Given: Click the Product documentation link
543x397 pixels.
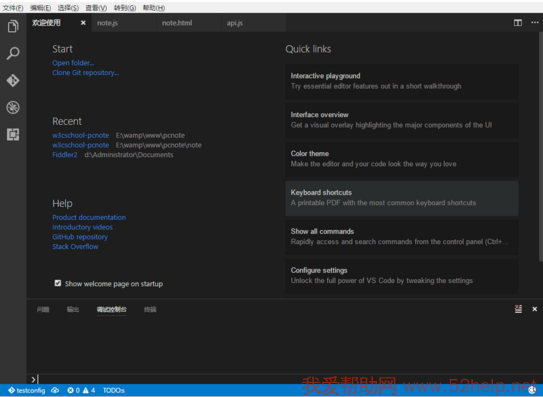Looking at the screenshot, I should 89,217.
